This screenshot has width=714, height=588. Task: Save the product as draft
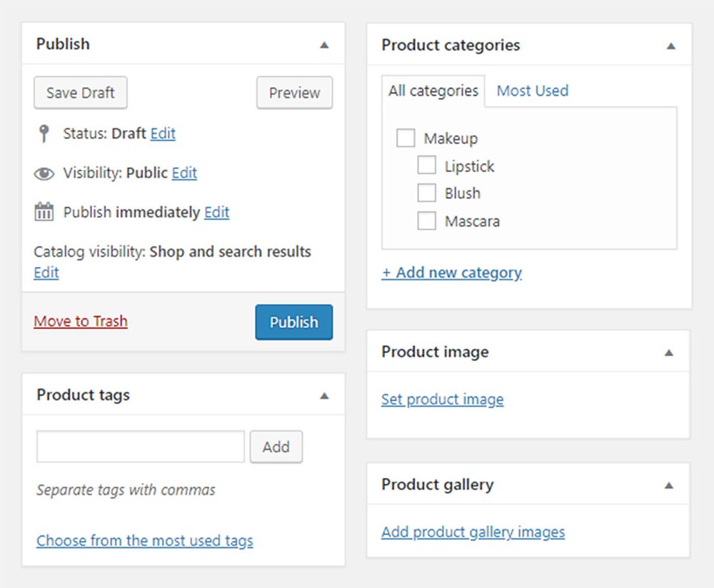click(x=81, y=93)
